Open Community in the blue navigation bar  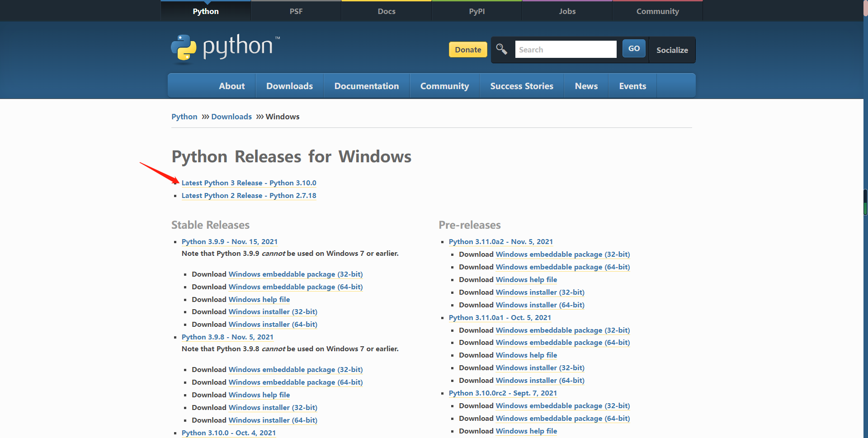(444, 86)
